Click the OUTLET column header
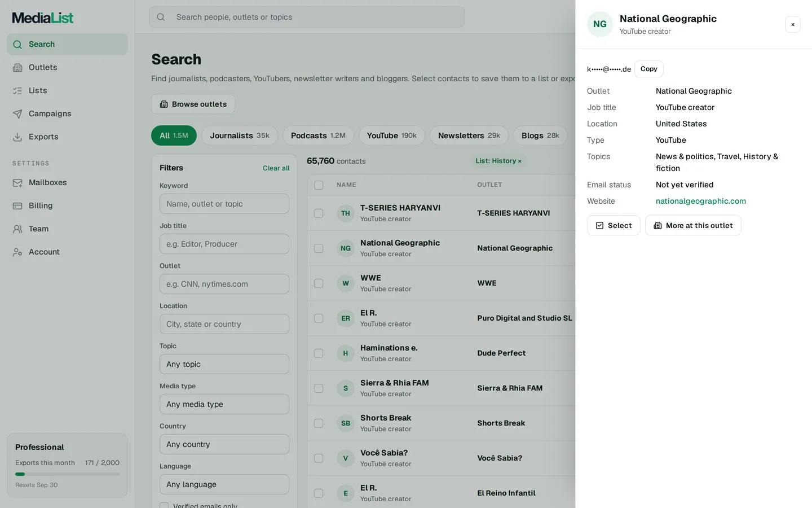This screenshot has height=508, width=812. coord(489,185)
